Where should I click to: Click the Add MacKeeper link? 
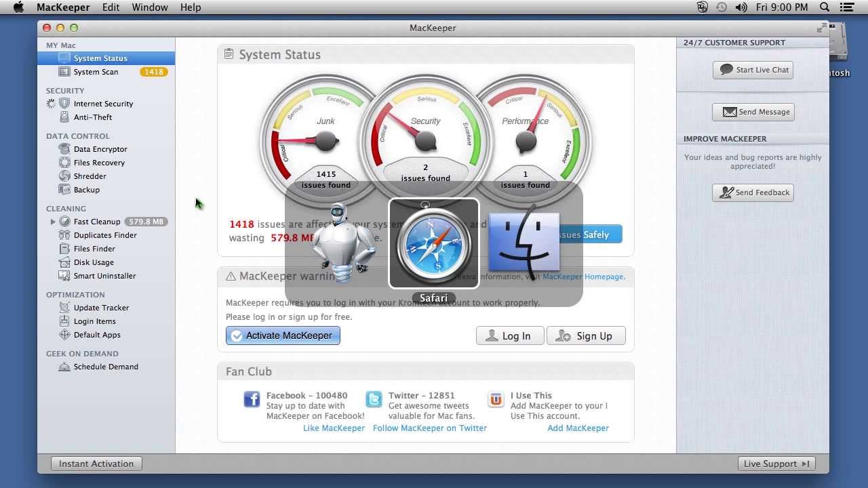click(x=578, y=428)
